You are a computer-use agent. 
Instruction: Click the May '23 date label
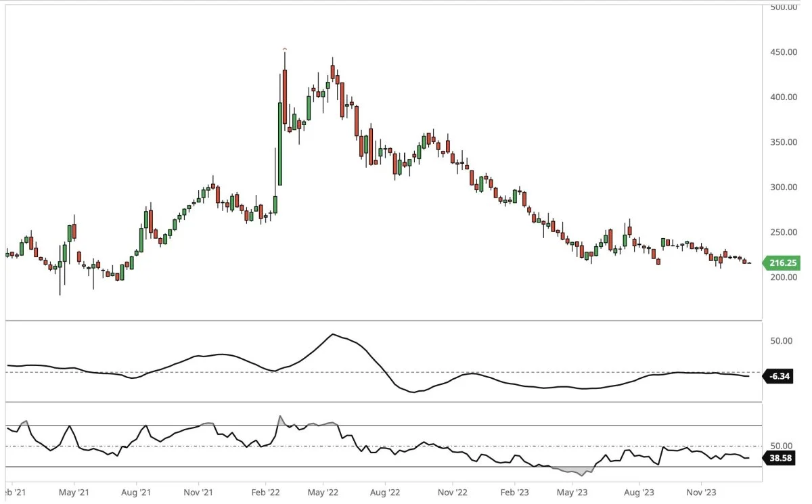click(x=574, y=491)
